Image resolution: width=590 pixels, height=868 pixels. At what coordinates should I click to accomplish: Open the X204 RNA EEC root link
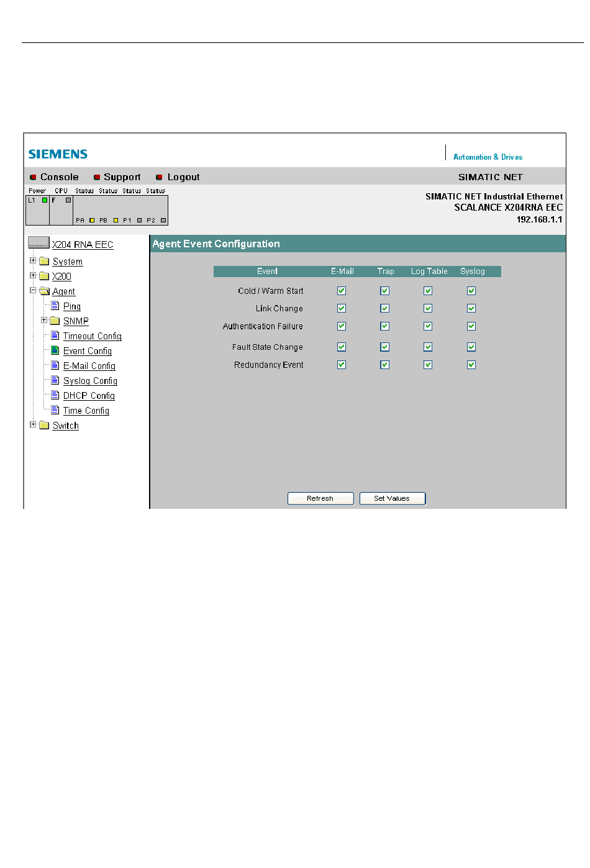tap(83, 245)
